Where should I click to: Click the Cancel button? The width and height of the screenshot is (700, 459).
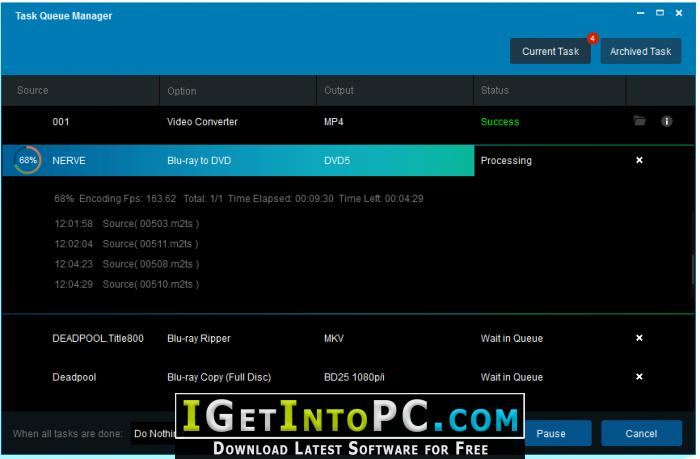click(641, 434)
